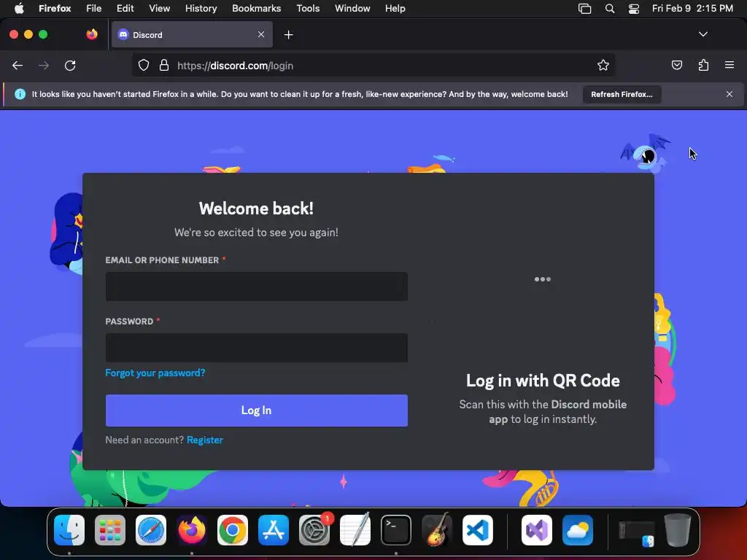Click the Log In button
747x560 pixels.
(x=256, y=410)
